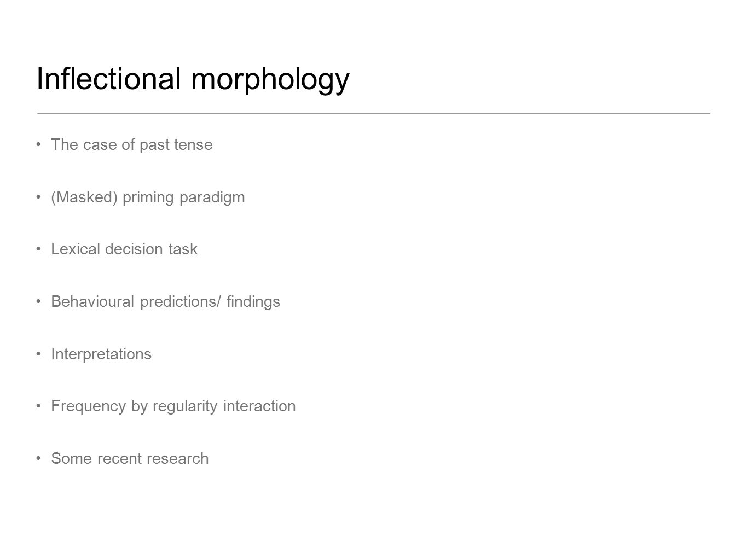Select the 'Some recent research' line
747x560 pixels.
[x=130, y=458]
